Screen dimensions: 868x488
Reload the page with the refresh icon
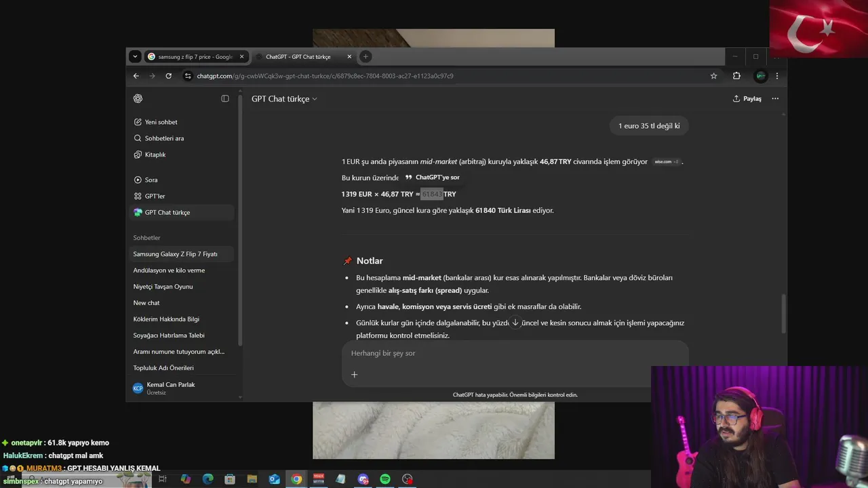168,76
